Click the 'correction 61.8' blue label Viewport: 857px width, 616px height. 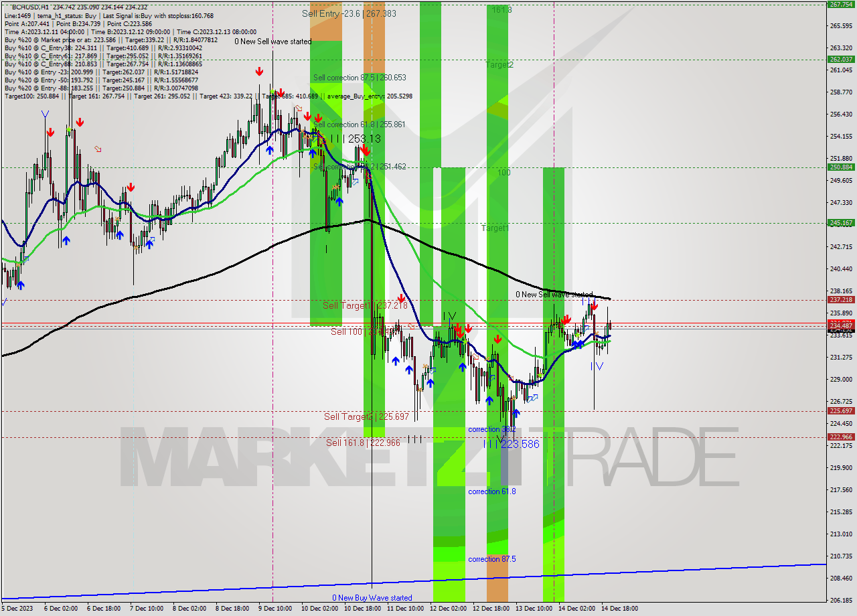(x=492, y=491)
